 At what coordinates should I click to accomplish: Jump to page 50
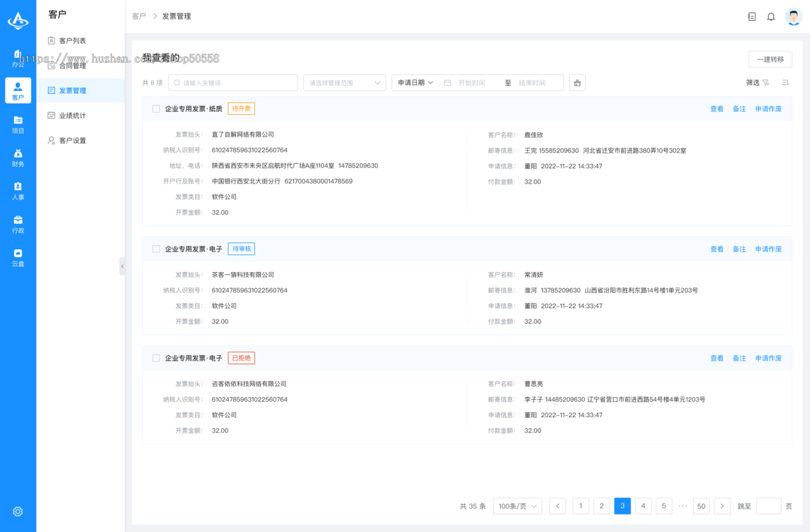(701, 506)
